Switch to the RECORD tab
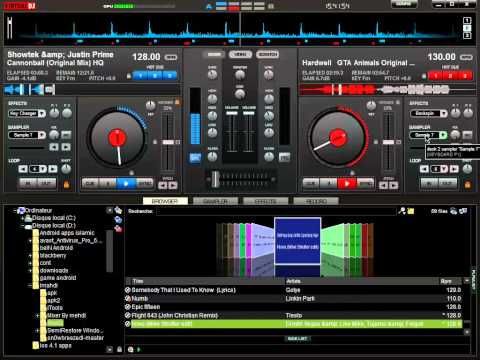 point(316,201)
